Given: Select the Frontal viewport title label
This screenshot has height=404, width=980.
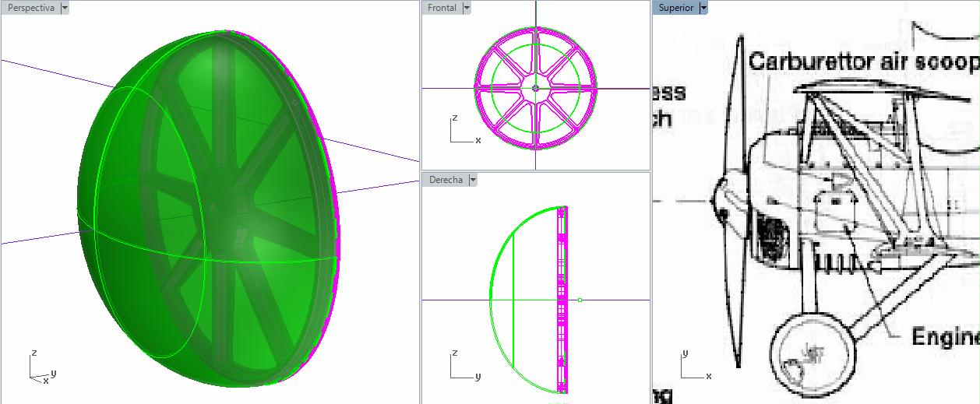Looking at the screenshot, I should tap(442, 8).
